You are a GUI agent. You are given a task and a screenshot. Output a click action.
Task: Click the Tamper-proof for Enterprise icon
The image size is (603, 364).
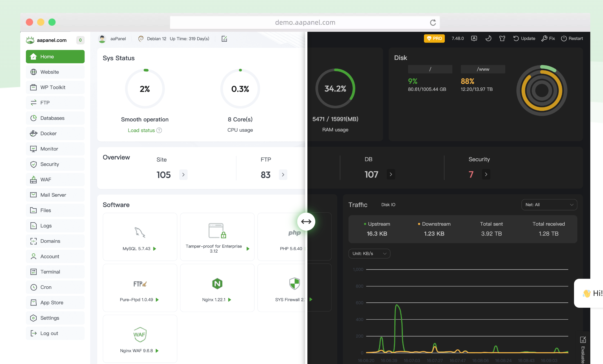(217, 231)
